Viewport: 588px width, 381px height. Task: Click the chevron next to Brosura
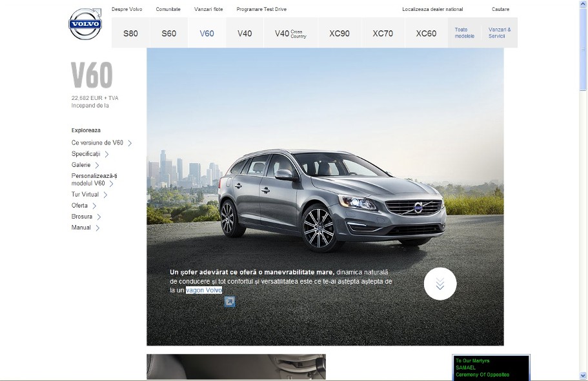tap(99, 217)
